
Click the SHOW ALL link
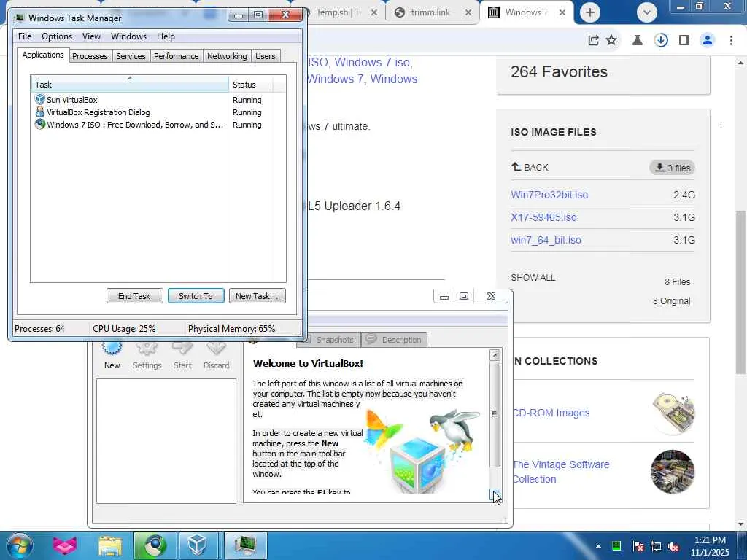[533, 278]
